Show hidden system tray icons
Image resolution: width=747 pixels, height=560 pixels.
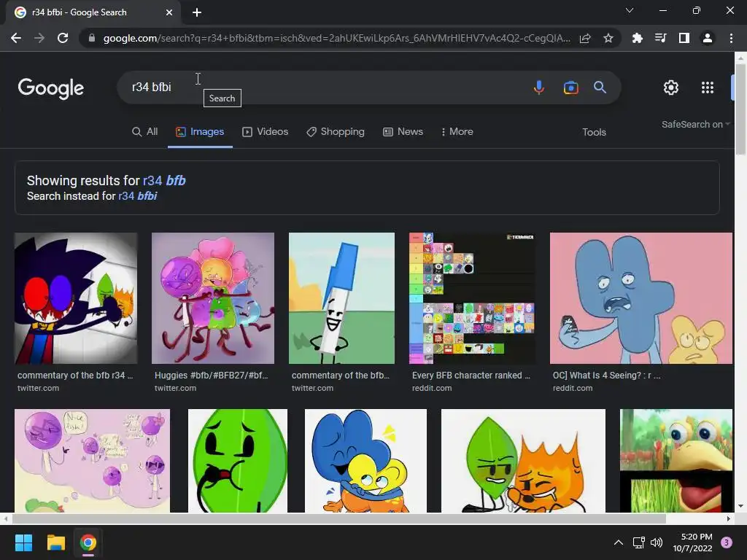(618, 542)
